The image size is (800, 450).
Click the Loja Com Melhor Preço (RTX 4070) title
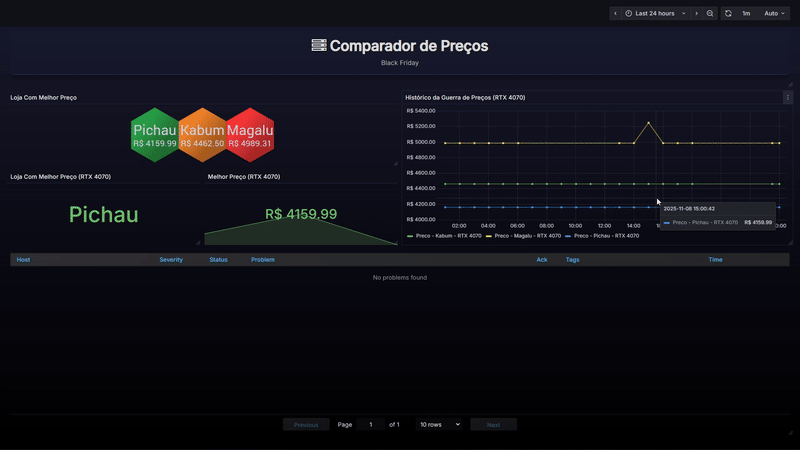click(61, 177)
